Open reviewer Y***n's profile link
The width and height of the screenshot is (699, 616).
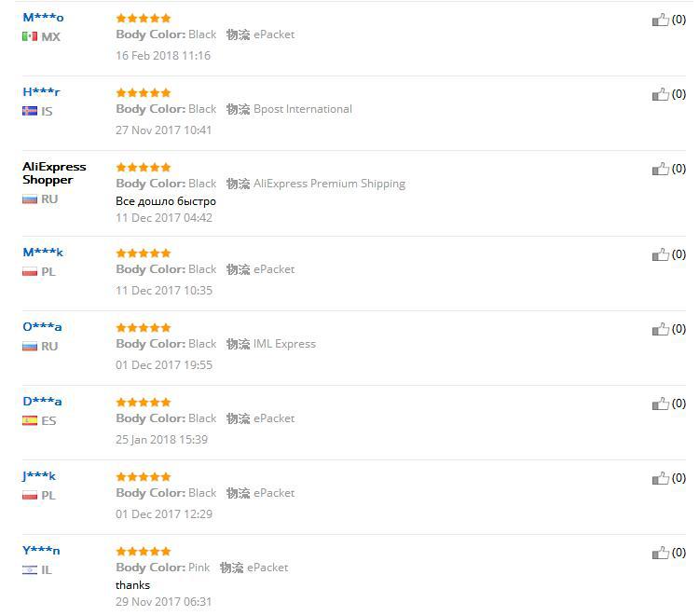tap(41, 551)
